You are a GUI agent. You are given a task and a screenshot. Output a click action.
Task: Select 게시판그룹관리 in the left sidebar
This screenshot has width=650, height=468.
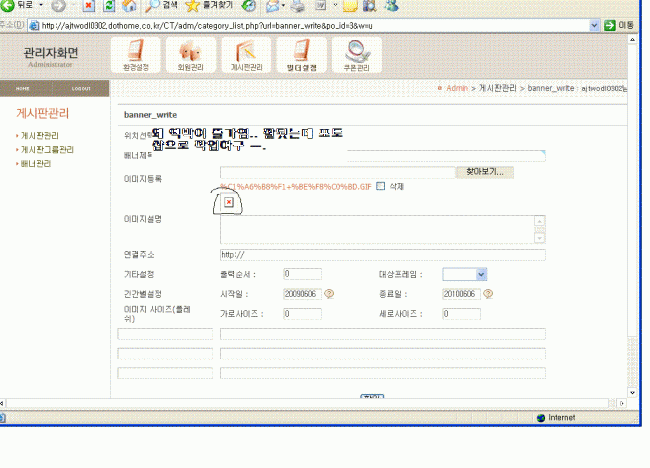tap(46, 149)
